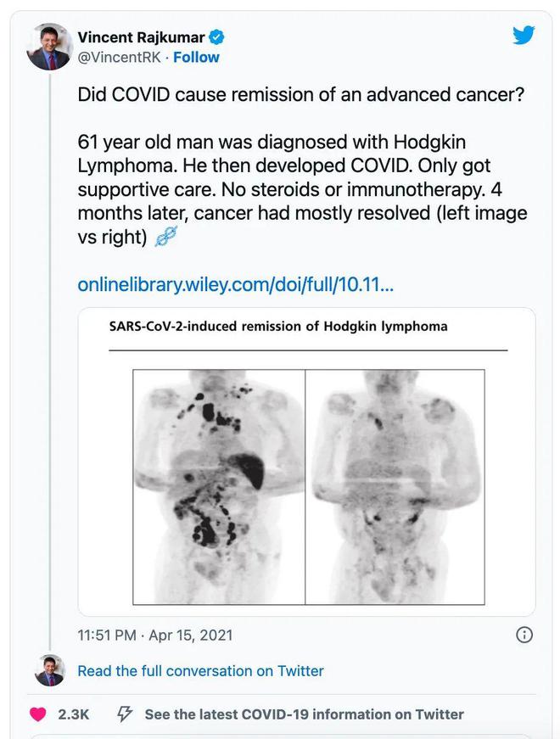Open the right PET scan image
Viewport: 560px width, 739px height.
click(x=395, y=487)
